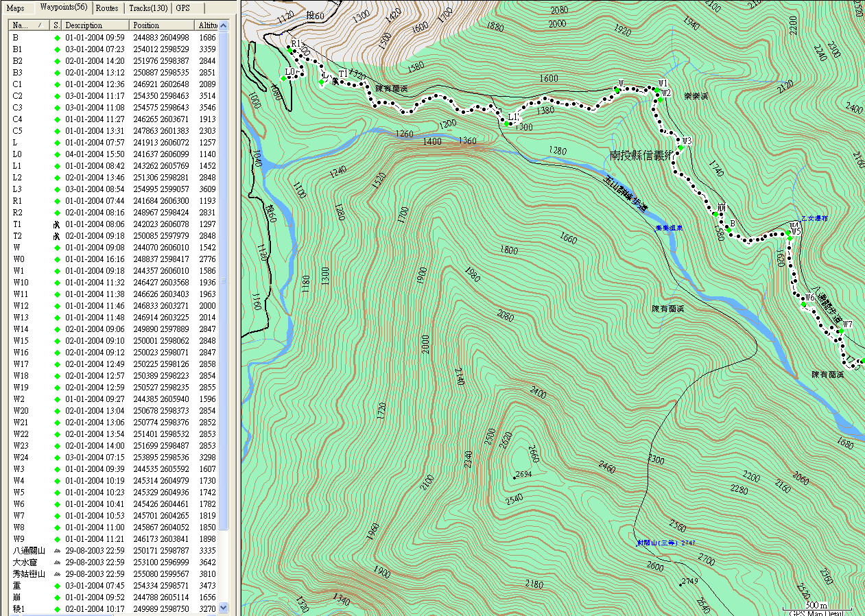This screenshot has width=865, height=616.
Task: Click description 01-01-2004 13:31 of row C5
Action: (95, 131)
